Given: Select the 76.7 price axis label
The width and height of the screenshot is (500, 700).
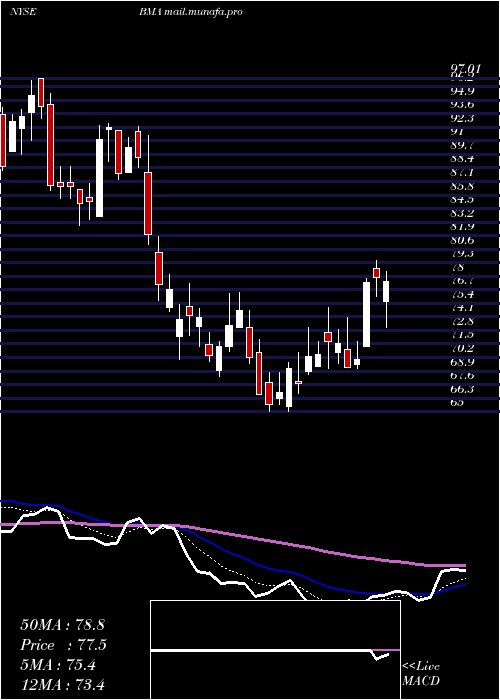Looking at the screenshot, I should click(x=462, y=281).
